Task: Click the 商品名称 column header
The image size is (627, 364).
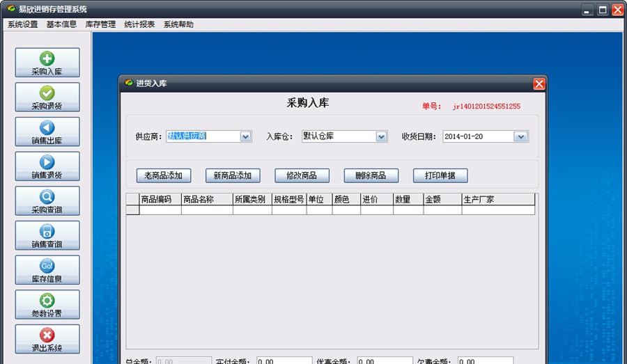Action: pos(207,199)
